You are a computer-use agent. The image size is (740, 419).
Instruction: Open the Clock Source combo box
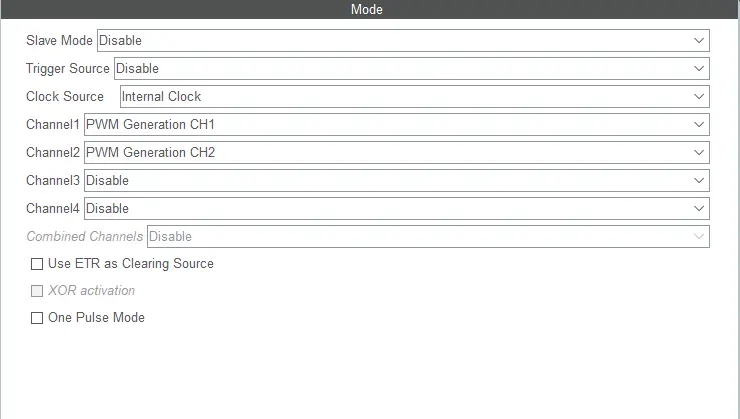click(x=413, y=97)
